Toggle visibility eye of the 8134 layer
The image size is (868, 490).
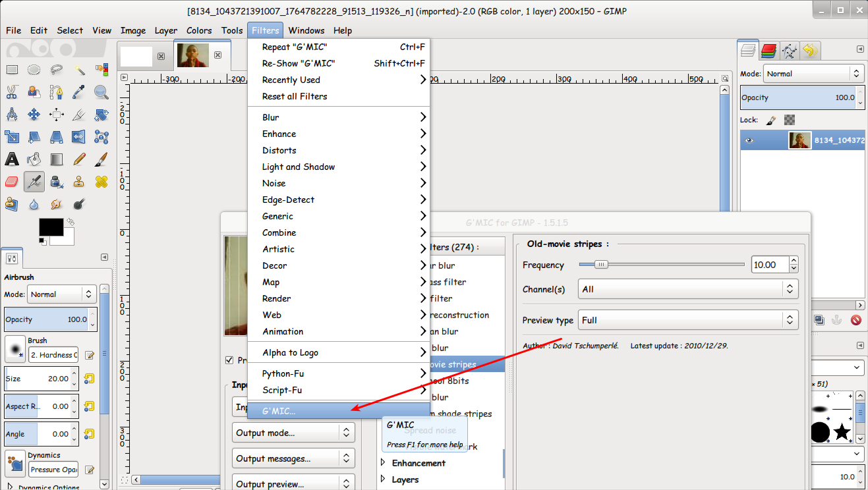point(749,140)
